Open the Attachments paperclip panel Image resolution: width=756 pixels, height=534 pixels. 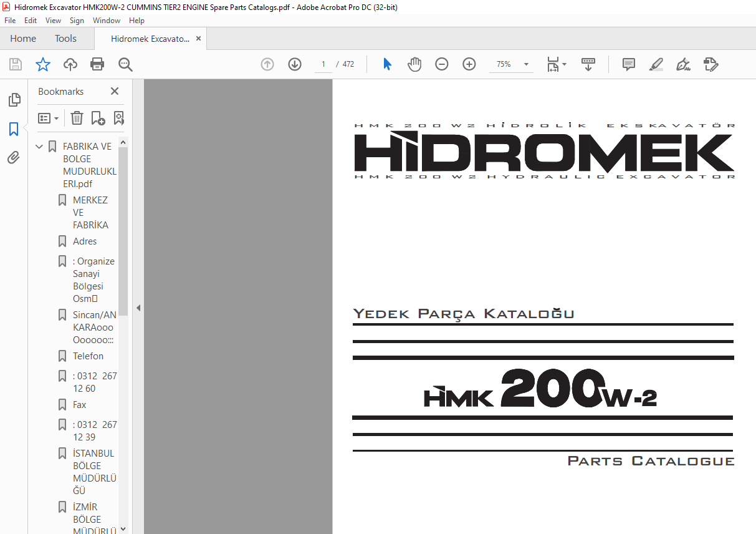coord(14,158)
